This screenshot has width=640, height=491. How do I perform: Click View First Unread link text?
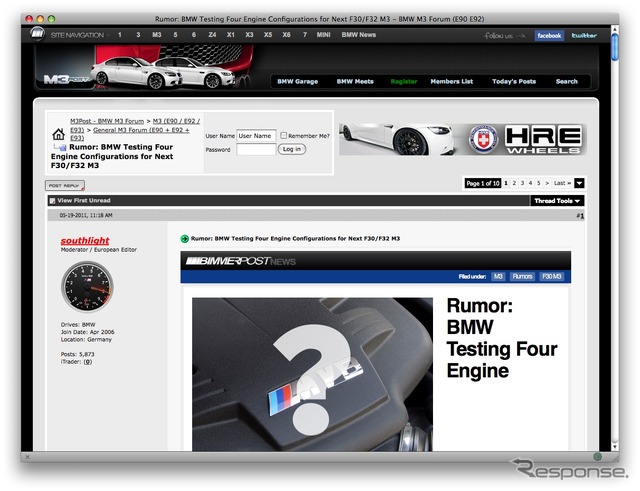(84, 200)
